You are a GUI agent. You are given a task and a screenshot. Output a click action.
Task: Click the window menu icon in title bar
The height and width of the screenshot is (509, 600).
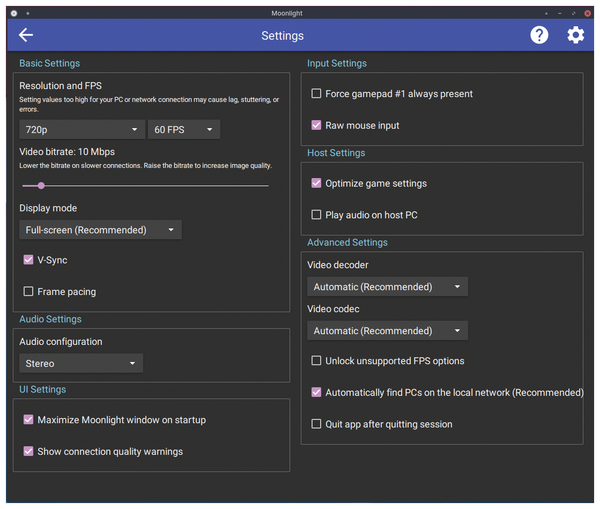pyautogui.click(x=14, y=13)
